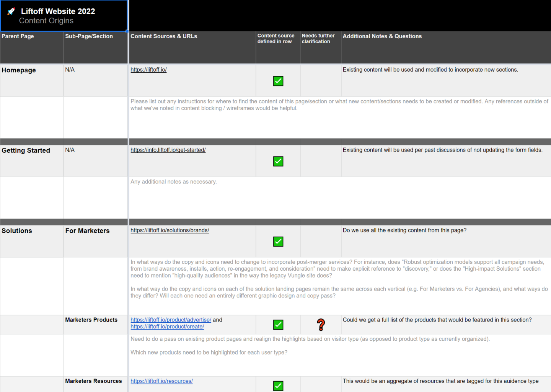Screen dimensions: 551x392
Task: Select the Homepage parent page cell
Action: tap(32, 80)
